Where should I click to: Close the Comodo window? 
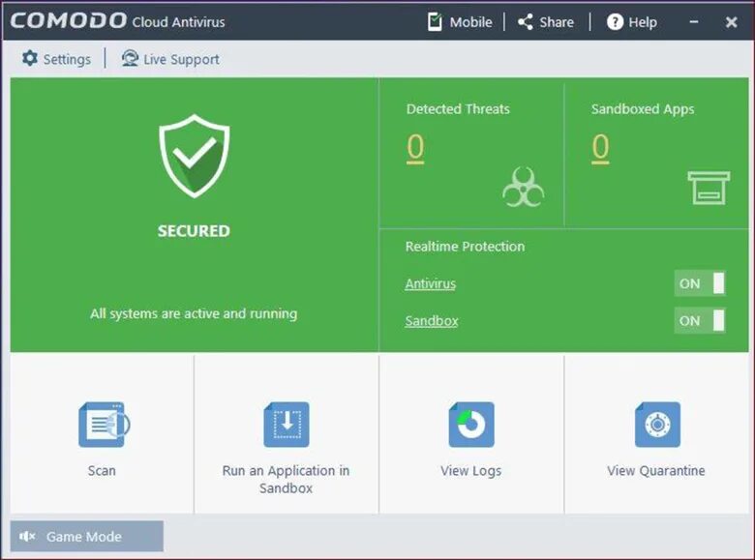[x=732, y=22]
